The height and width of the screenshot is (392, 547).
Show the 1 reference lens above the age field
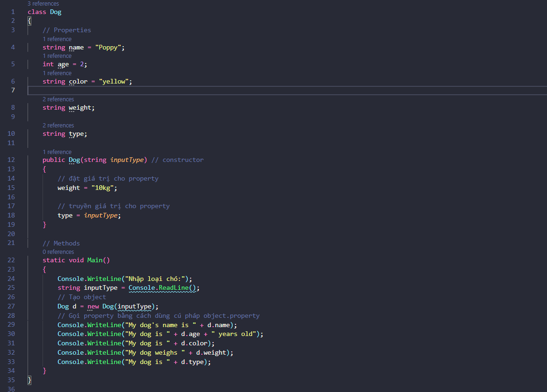57,56
